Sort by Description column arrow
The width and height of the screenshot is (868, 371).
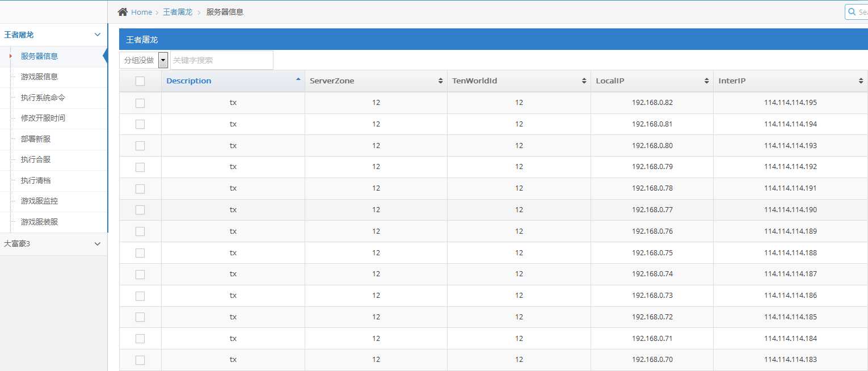(x=298, y=80)
